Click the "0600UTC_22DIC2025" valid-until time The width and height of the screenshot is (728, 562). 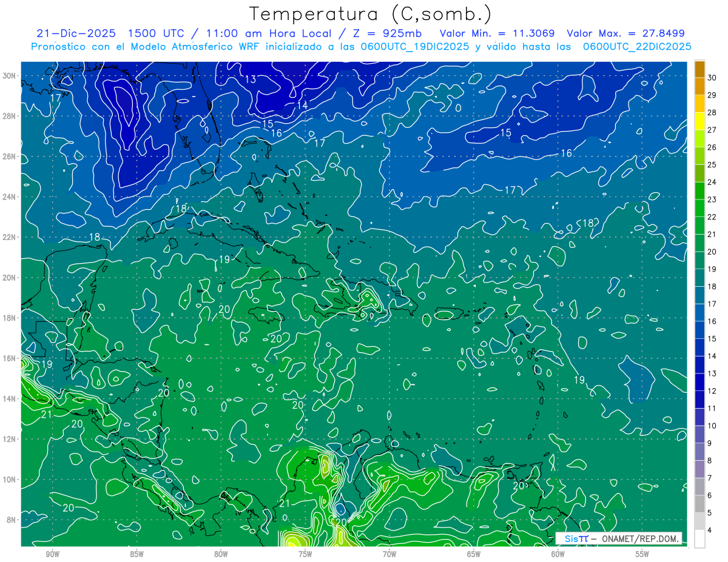[x=637, y=46]
